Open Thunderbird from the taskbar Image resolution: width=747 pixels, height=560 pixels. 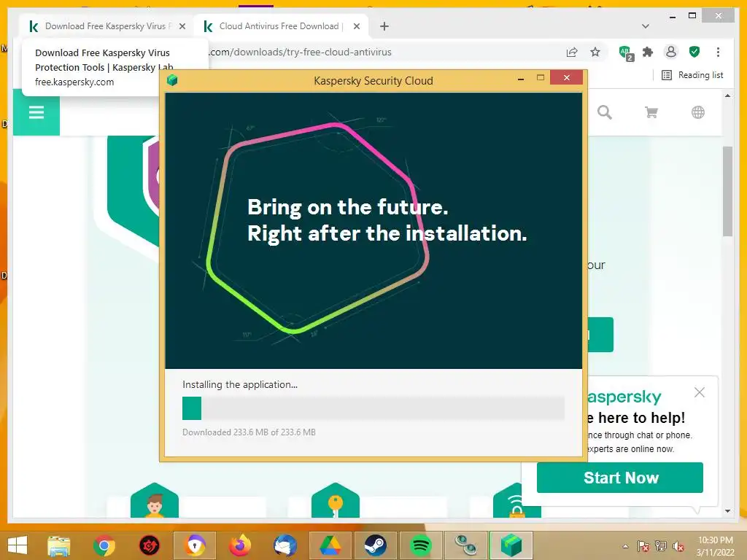pyautogui.click(x=285, y=545)
